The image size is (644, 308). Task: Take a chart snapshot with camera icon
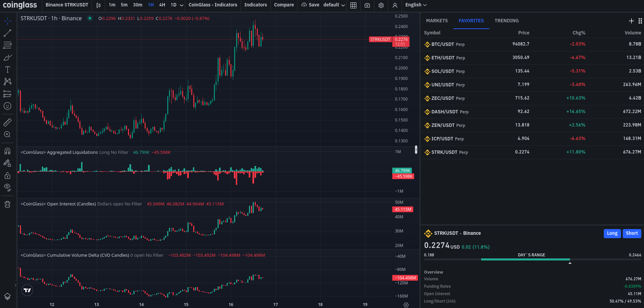pos(367,5)
